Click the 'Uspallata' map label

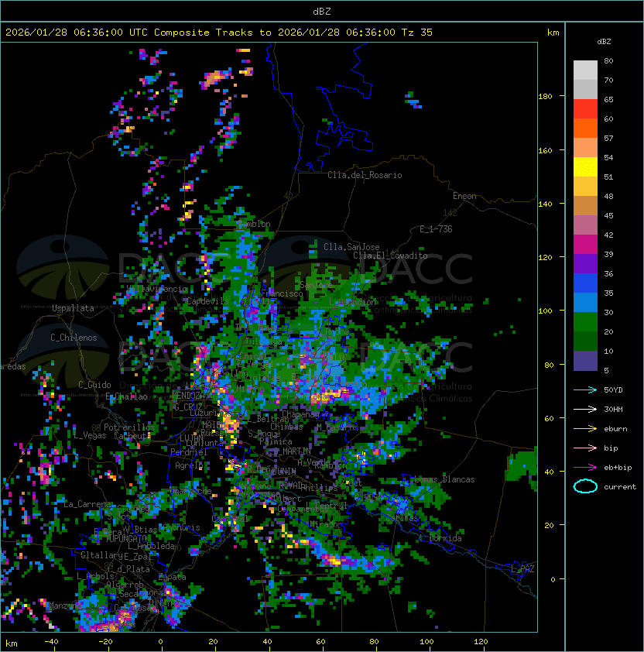73,308
